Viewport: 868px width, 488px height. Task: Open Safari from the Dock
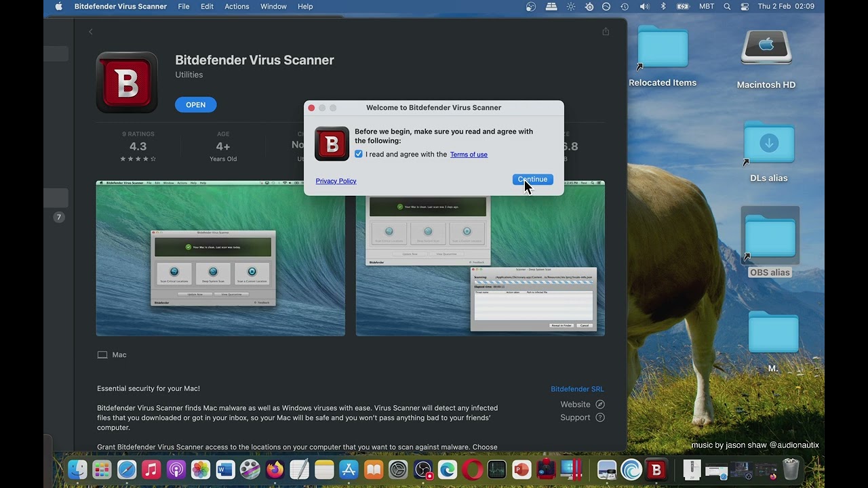[127, 469]
